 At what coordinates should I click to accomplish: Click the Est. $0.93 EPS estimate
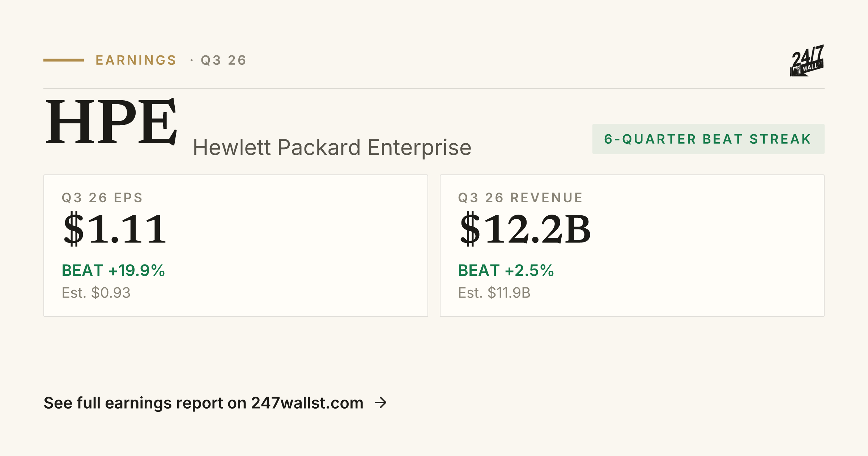click(96, 292)
